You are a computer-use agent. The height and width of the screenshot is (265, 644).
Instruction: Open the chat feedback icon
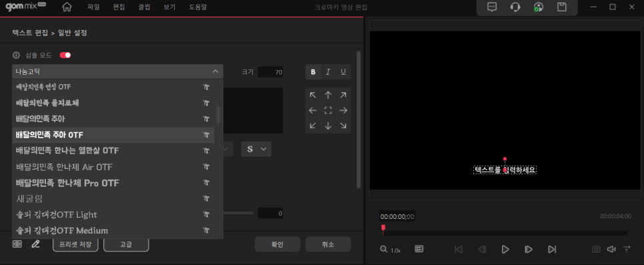[x=491, y=7]
